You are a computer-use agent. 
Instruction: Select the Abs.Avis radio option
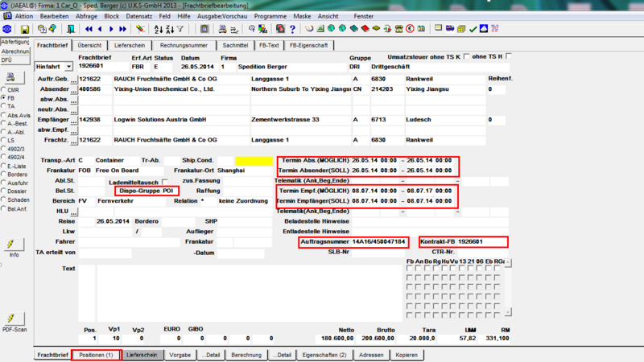[4, 115]
